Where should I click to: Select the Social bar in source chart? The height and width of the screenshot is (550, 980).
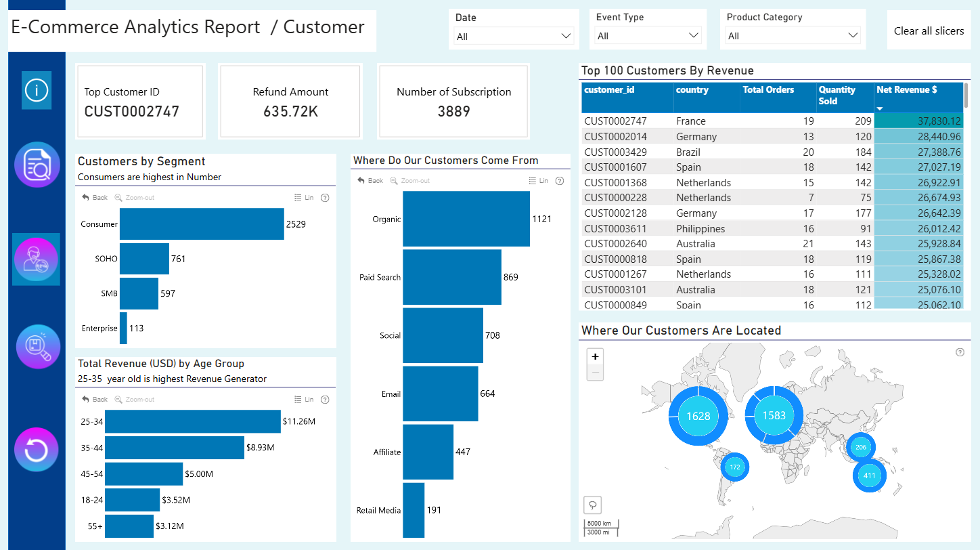(443, 335)
